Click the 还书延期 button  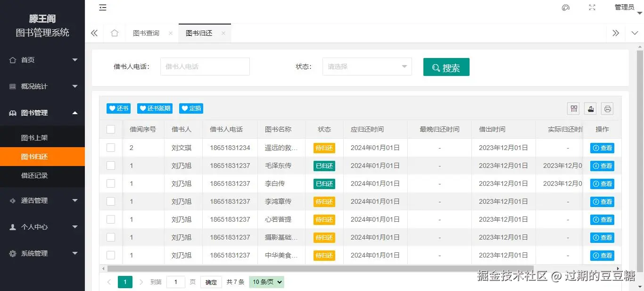[155, 108]
